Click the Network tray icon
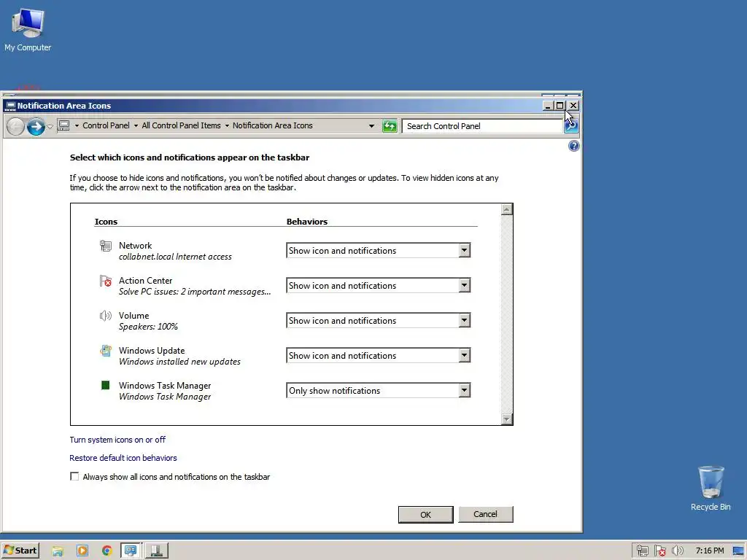The height and width of the screenshot is (560, 747). tap(643, 551)
